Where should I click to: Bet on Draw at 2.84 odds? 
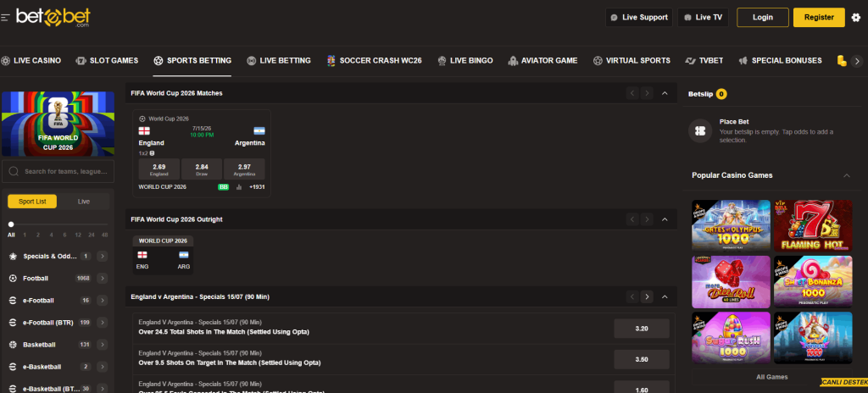202,169
